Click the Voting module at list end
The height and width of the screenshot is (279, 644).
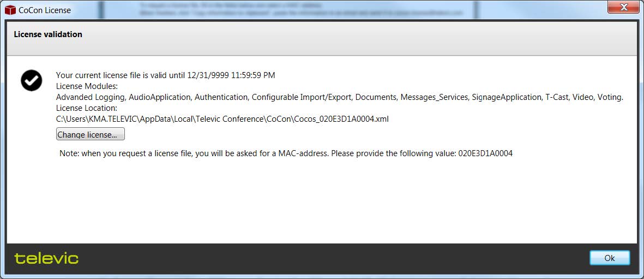click(x=610, y=97)
